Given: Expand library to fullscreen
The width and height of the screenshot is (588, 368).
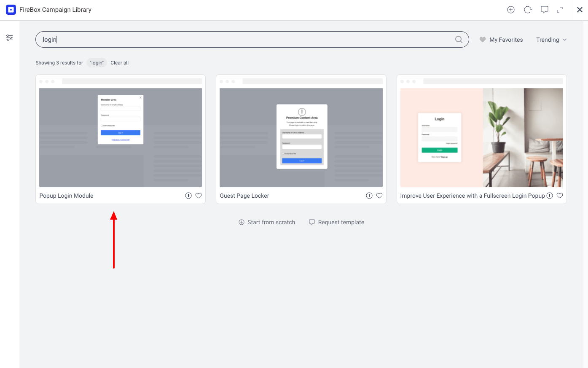Looking at the screenshot, I should 560,10.
